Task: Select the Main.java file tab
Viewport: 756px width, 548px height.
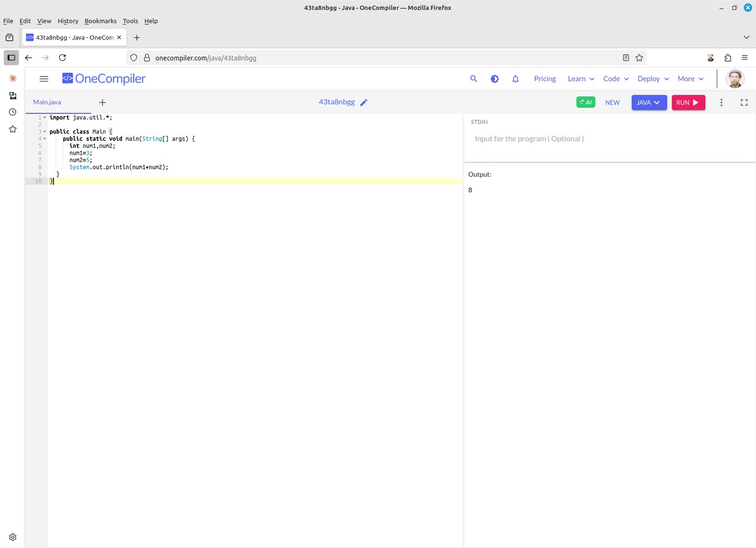Action: [47, 102]
